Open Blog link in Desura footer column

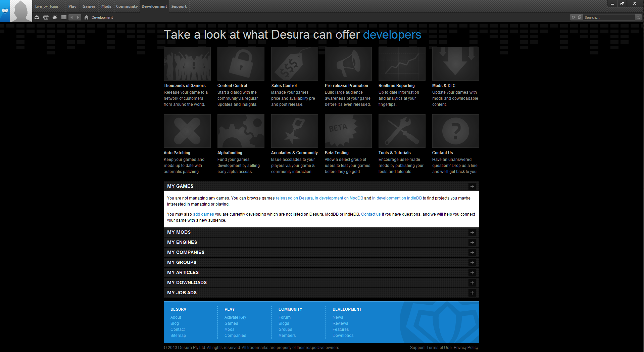(x=175, y=323)
